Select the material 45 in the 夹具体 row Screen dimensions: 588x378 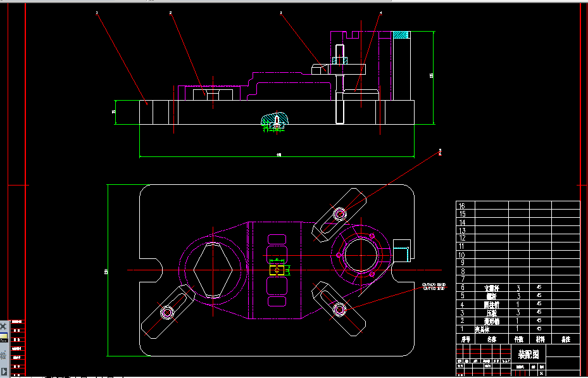coord(539,329)
